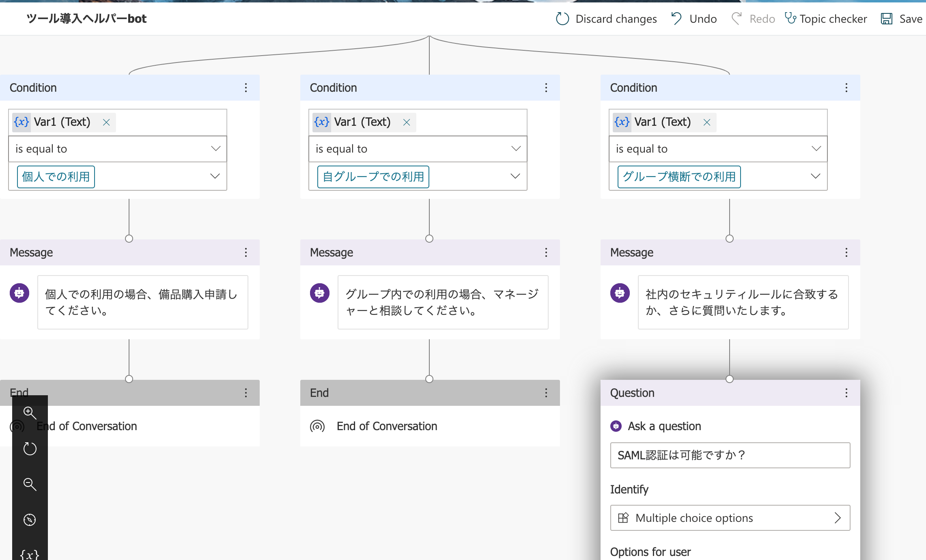Click left Message node context menu
This screenshot has width=926, height=560.
[x=246, y=252]
